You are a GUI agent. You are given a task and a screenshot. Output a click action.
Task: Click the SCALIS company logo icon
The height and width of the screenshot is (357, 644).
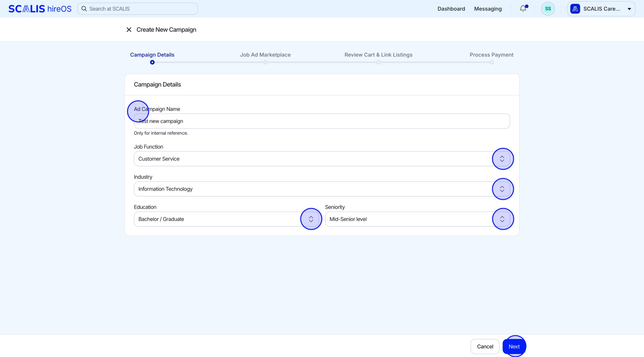click(575, 9)
